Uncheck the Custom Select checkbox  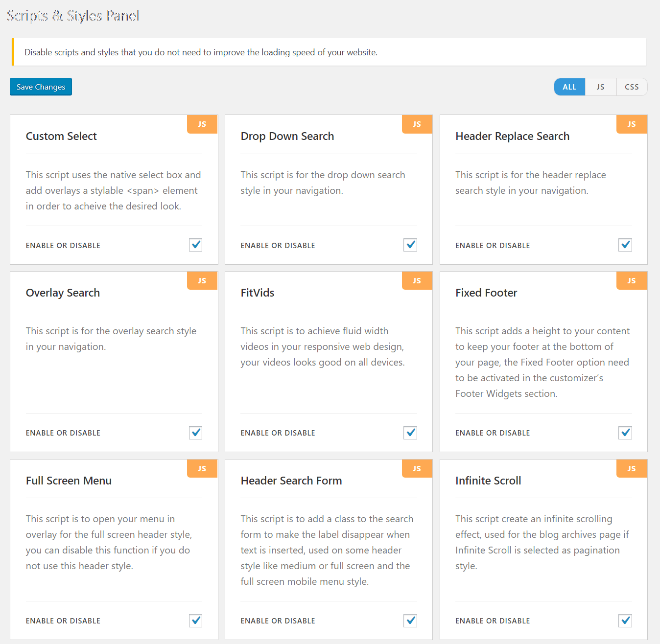196,245
